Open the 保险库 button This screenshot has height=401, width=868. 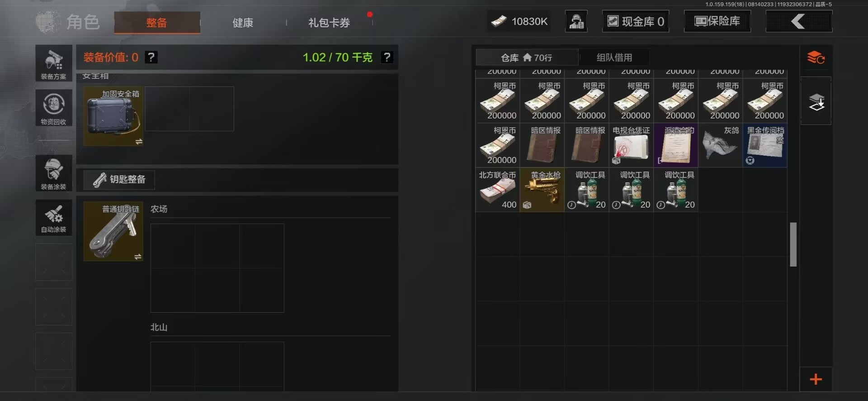[717, 21]
